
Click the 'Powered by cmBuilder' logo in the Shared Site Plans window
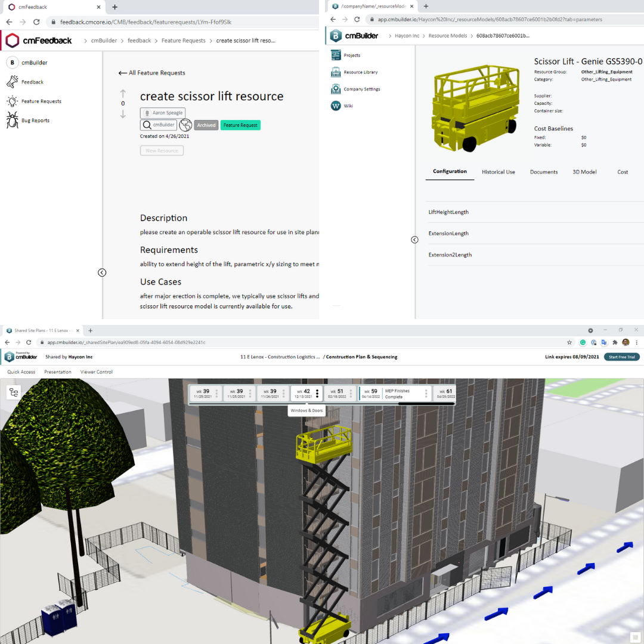click(21, 357)
